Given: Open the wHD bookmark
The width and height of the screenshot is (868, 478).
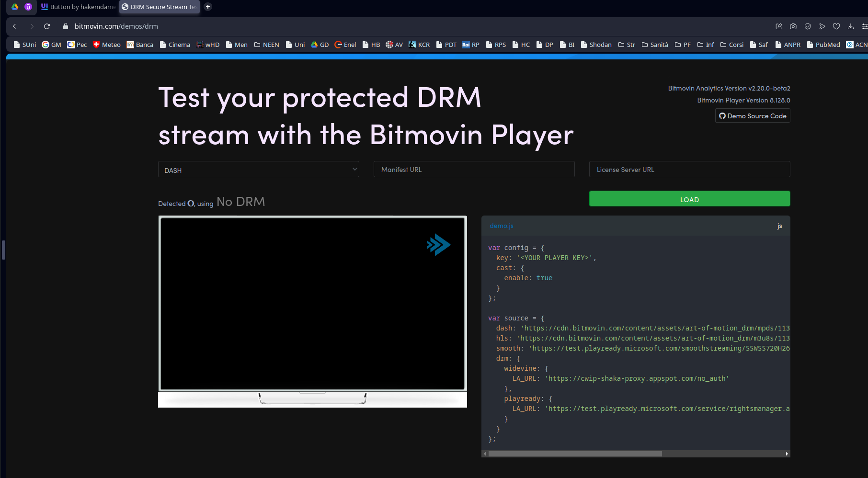Looking at the screenshot, I should click(x=208, y=45).
